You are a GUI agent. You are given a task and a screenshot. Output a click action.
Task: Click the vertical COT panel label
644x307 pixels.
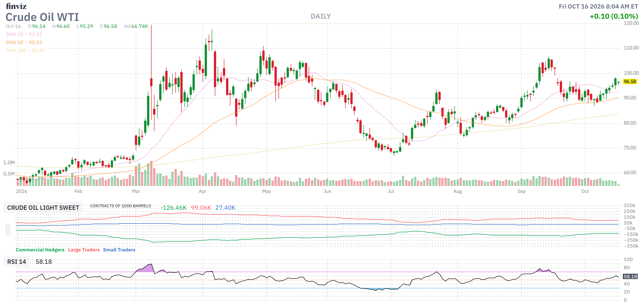[8, 229]
